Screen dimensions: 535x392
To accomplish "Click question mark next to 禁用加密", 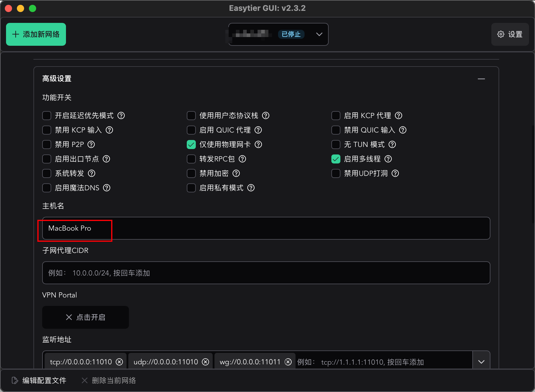I will pyautogui.click(x=236, y=173).
